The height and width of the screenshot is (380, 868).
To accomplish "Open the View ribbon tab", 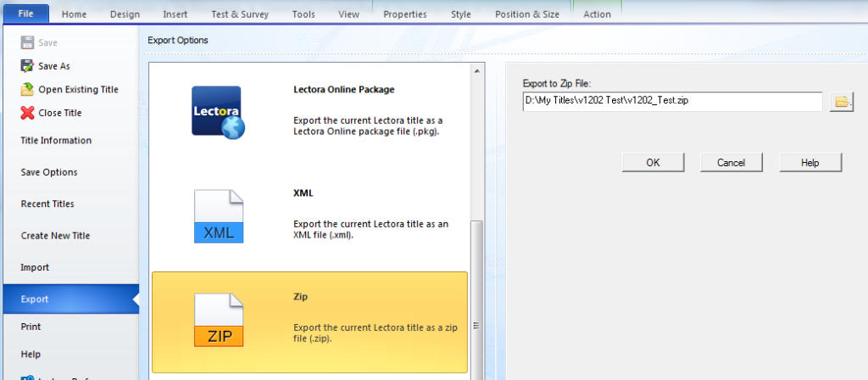I will (348, 14).
